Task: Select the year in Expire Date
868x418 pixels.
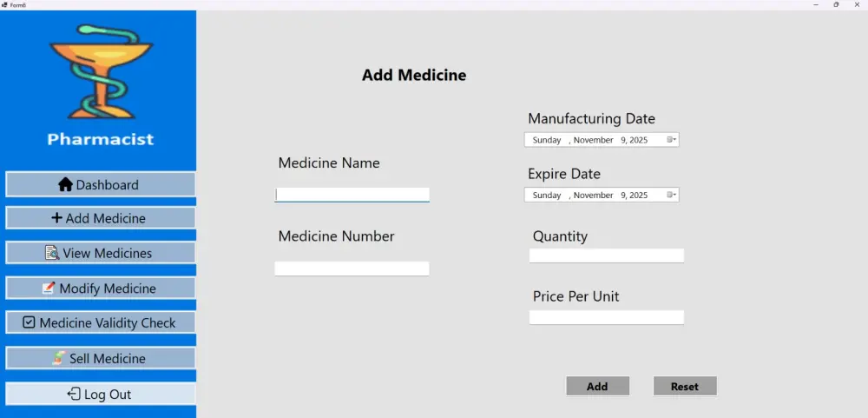Action: point(639,196)
